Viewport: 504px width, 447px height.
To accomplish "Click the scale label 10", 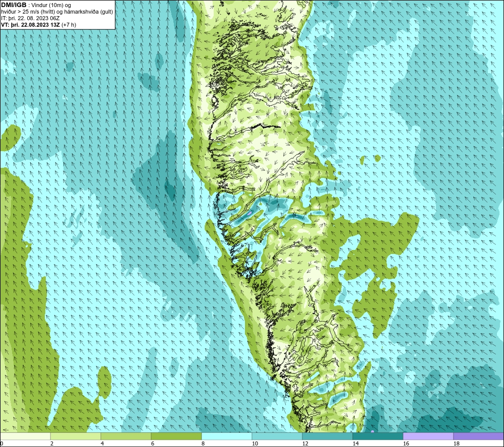I will (255, 444).
